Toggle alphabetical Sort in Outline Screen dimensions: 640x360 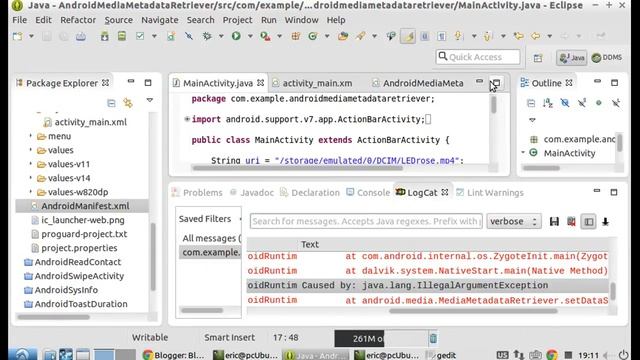tap(548, 103)
